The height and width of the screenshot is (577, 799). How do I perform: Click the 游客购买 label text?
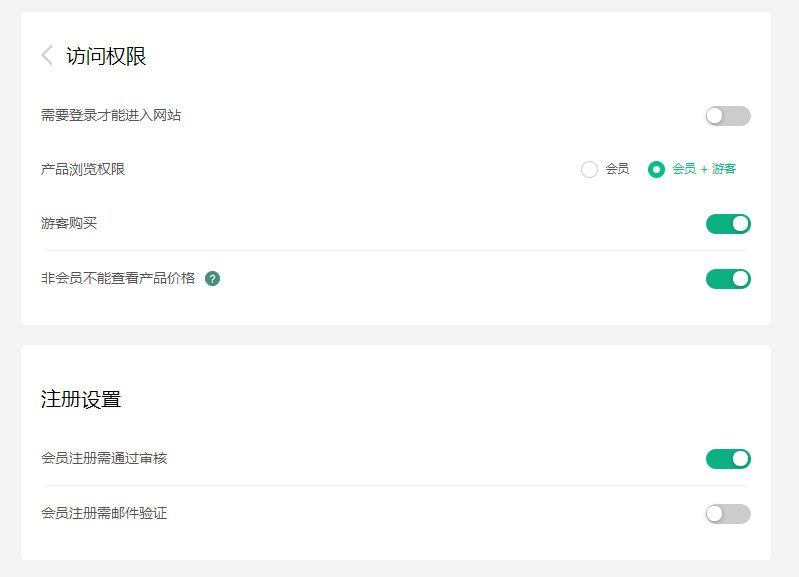point(69,224)
